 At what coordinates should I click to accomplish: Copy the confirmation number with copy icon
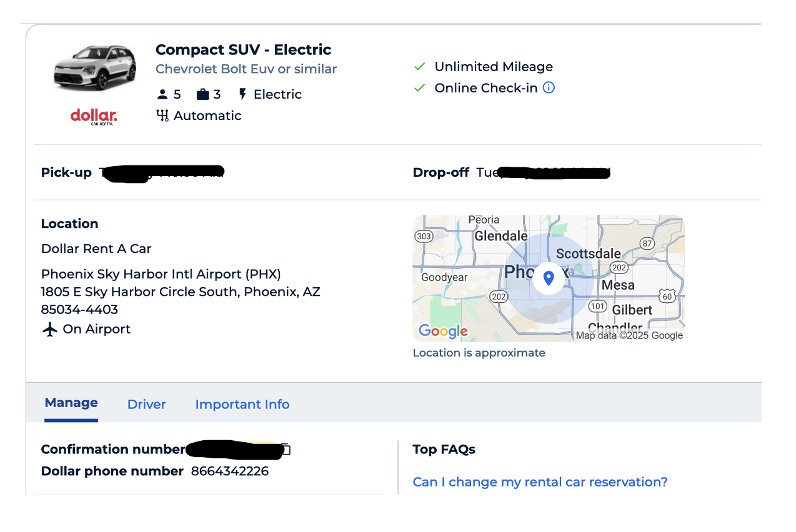(x=286, y=449)
